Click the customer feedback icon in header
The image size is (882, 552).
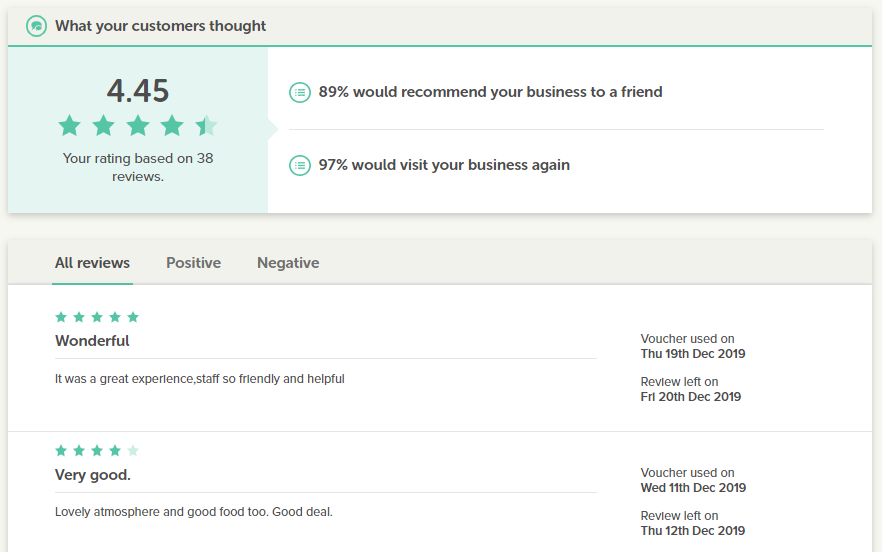point(37,26)
